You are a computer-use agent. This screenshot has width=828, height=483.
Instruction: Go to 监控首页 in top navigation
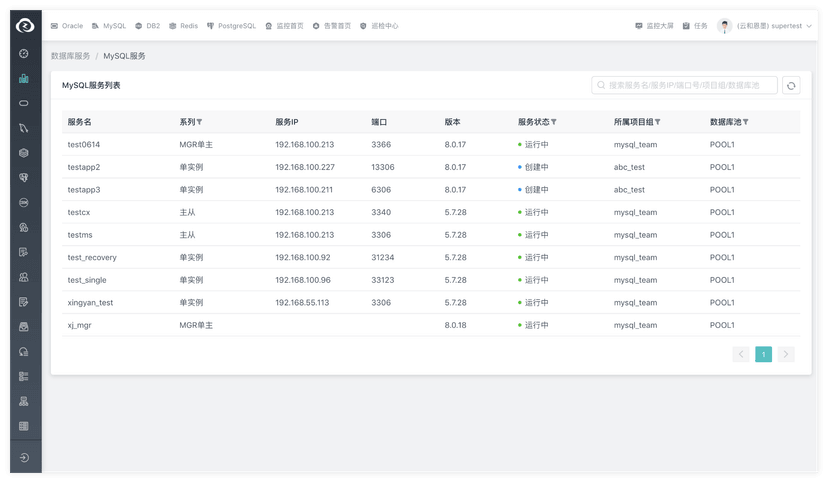(284, 26)
